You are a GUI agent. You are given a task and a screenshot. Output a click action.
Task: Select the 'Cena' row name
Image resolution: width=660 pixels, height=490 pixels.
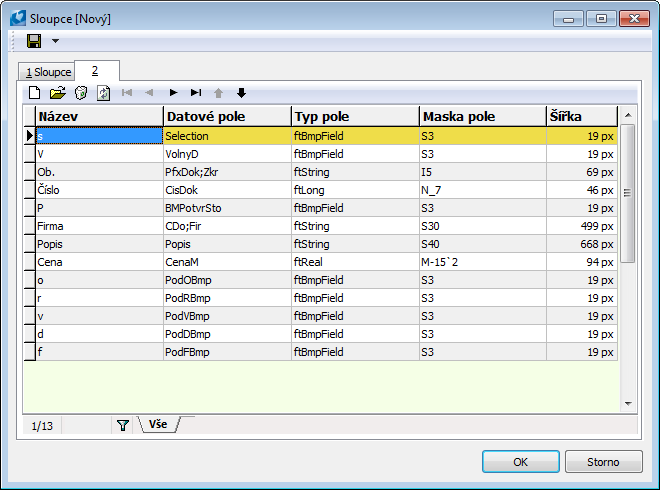[x=99, y=262]
